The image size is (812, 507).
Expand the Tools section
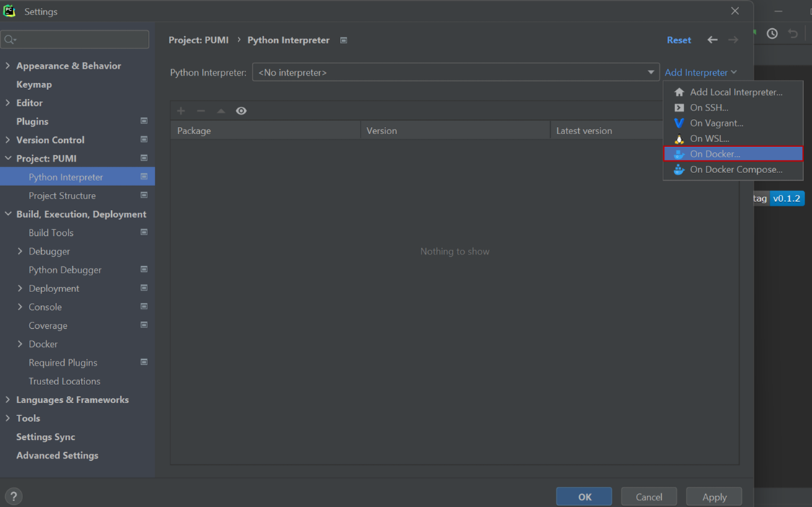click(x=8, y=418)
